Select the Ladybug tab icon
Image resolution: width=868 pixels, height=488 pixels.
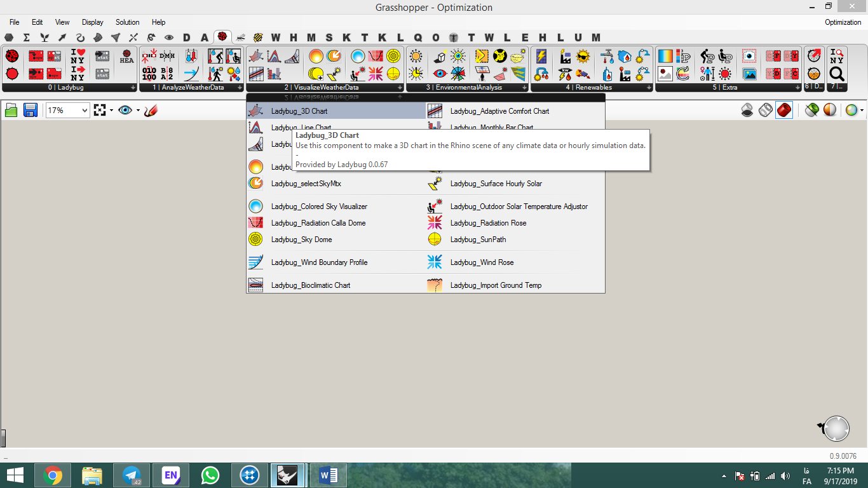222,37
